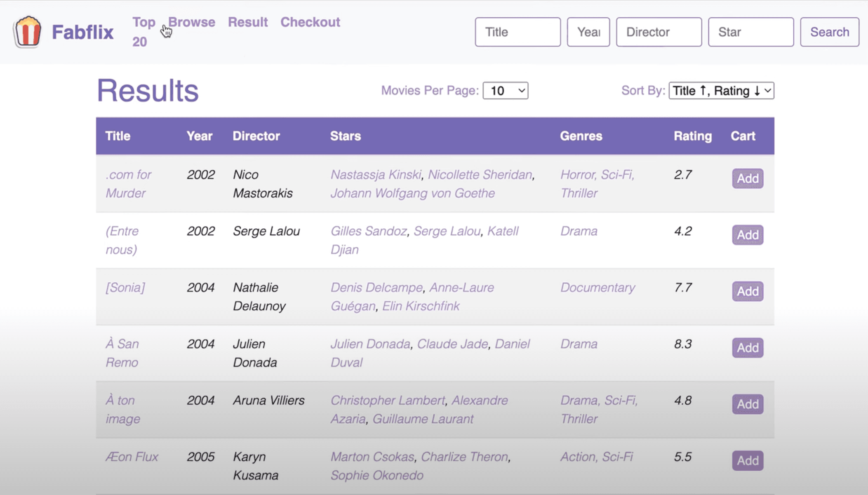This screenshot has width=868, height=495.
Task: Go to the Top 20 page
Action: click(x=143, y=32)
